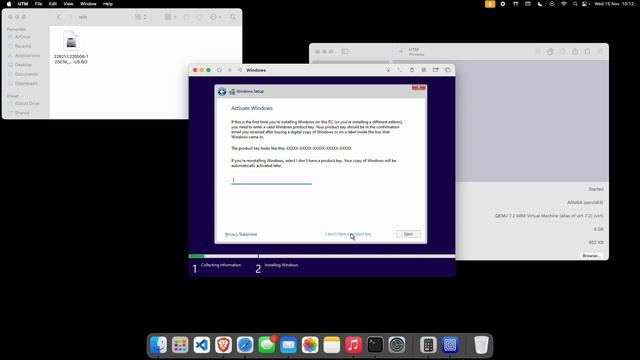Open Visual Studio Code from the Dock
Screen dimensions: 640x360
(x=202, y=345)
